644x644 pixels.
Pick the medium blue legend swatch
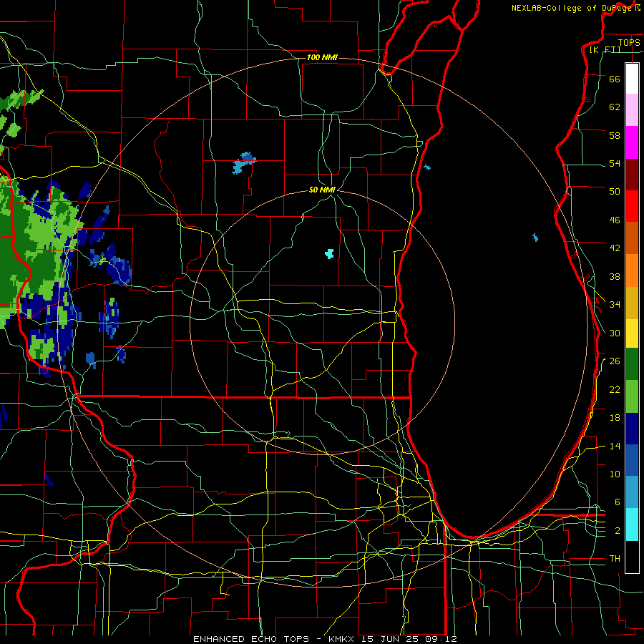(632, 460)
